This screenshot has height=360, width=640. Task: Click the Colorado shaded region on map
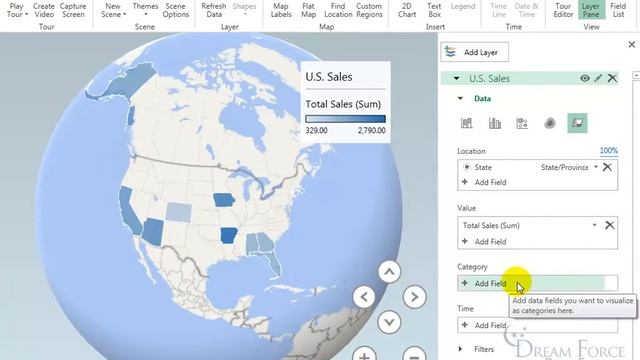[178, 212]
